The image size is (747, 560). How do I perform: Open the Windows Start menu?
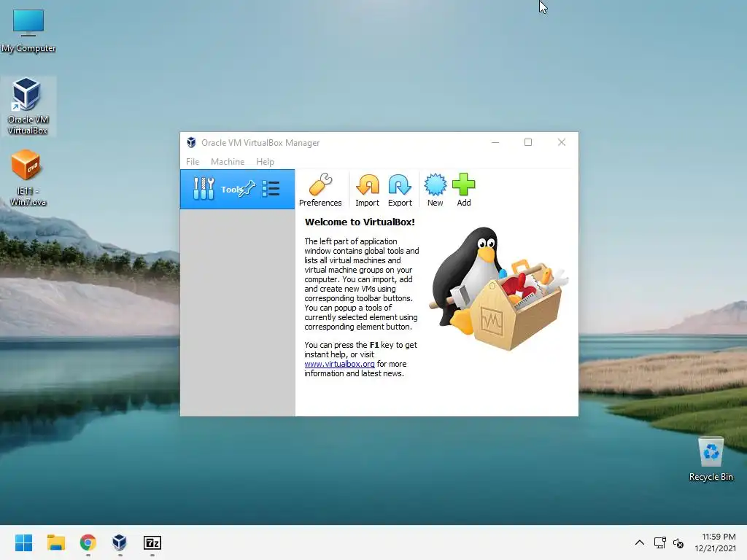click(23, 542)
